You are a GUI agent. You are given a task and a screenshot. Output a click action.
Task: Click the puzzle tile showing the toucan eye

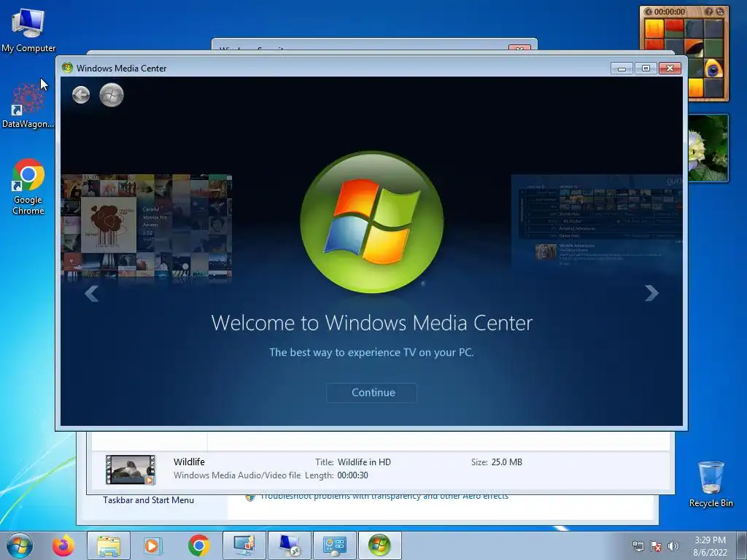tap(713, 69)
